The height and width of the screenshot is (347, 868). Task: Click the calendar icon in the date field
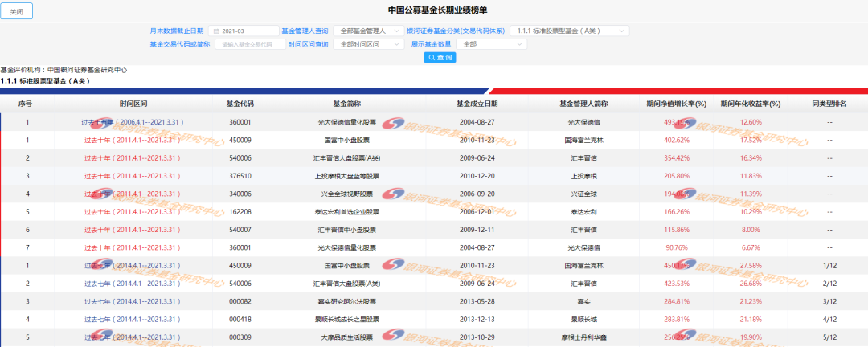(x=216, y=31)
